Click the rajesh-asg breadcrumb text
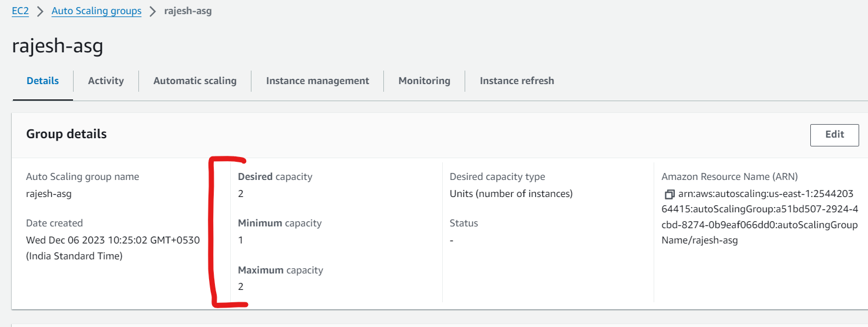This screenshot has height=327, width=868. 188,11
